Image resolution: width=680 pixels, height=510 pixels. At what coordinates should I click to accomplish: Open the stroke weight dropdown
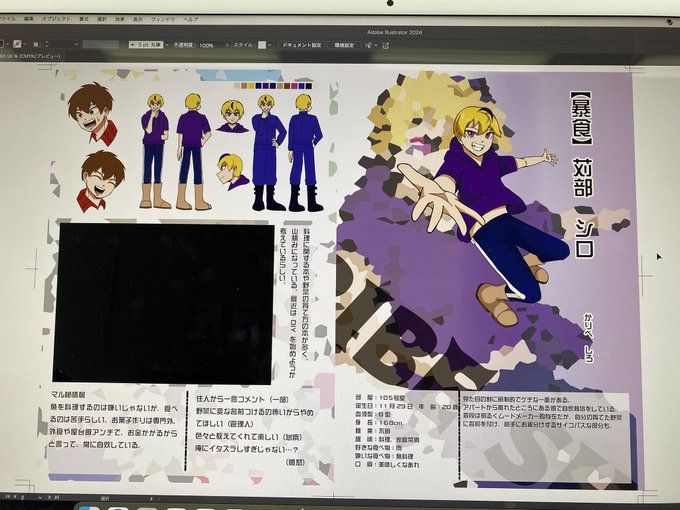click(x=77, y=44)
